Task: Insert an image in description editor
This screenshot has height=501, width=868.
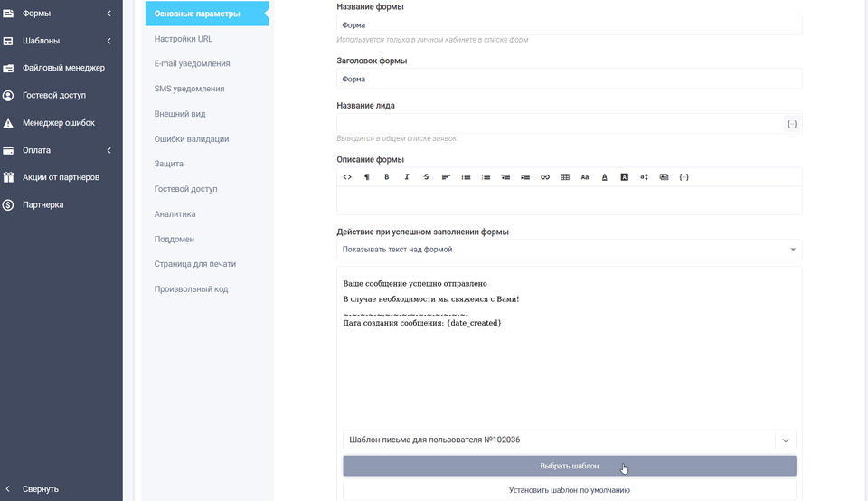Action: [664, 177]
